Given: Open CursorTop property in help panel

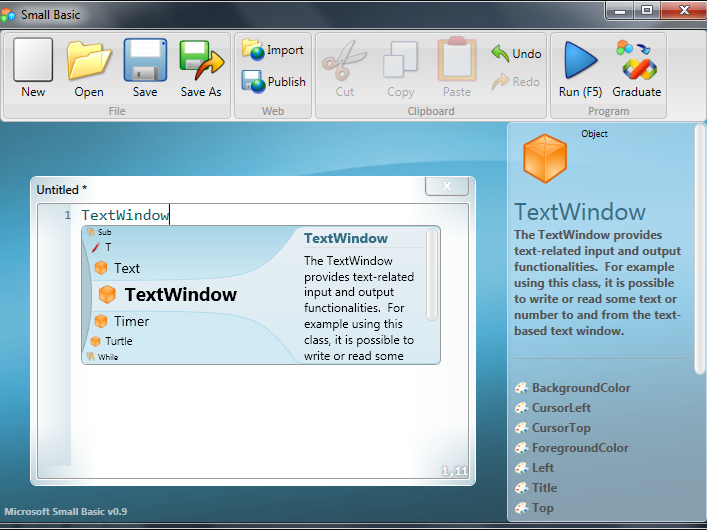Looking at the screenshot, I should click(x=553, y=428).
